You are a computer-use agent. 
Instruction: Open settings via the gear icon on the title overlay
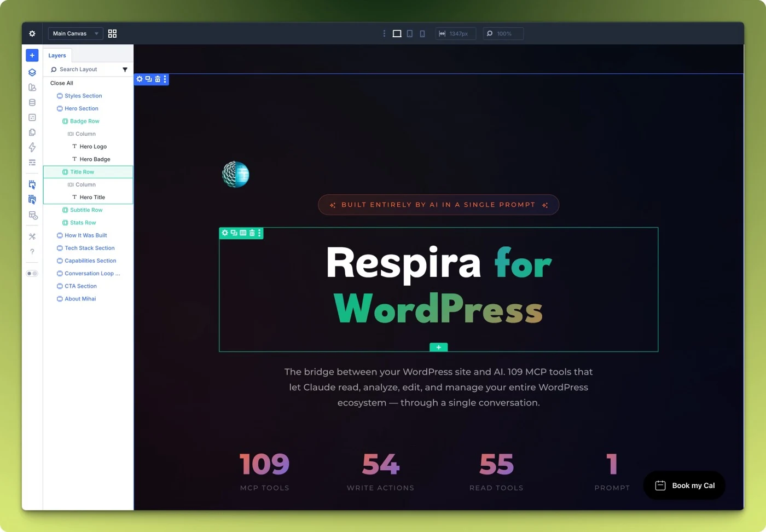click(224, 233)
